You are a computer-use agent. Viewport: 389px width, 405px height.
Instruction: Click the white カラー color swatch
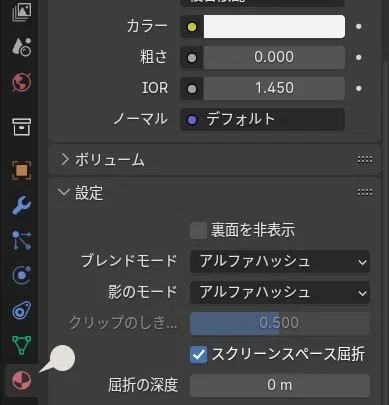coord(274,27)
